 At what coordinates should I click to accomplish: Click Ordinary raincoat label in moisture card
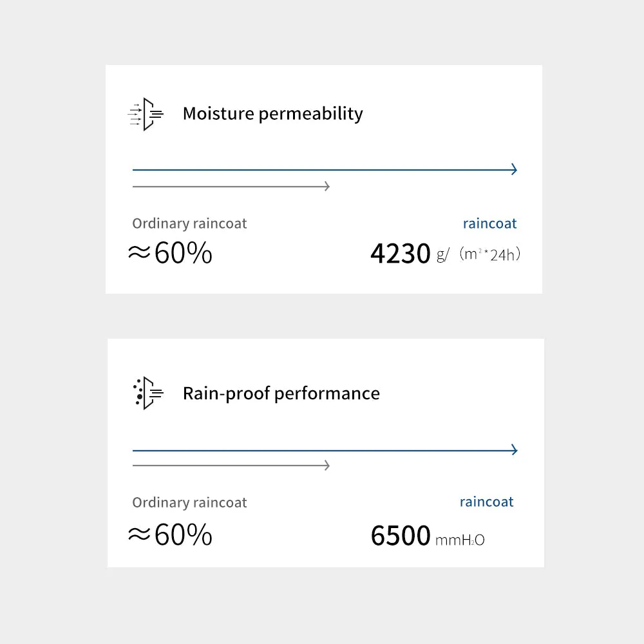pos(189,223)
